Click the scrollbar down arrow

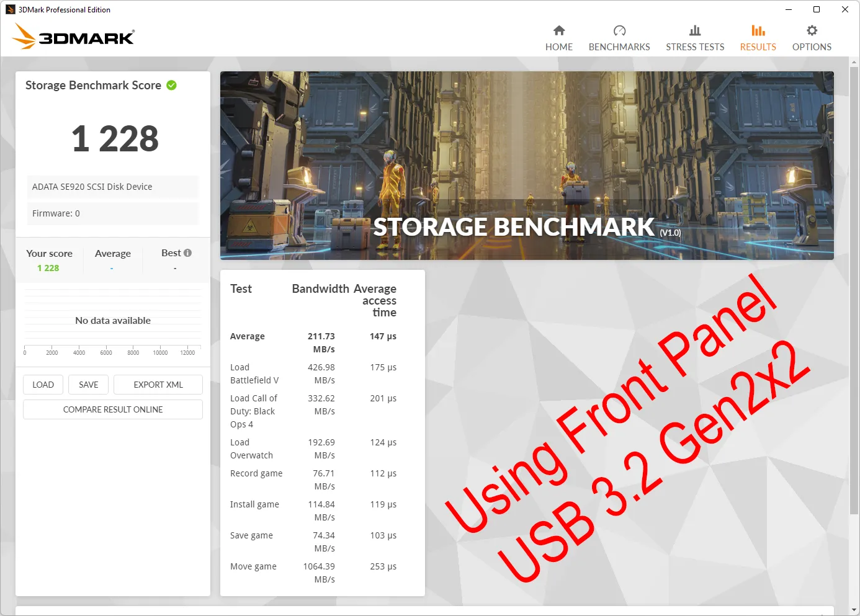(854, 610)
